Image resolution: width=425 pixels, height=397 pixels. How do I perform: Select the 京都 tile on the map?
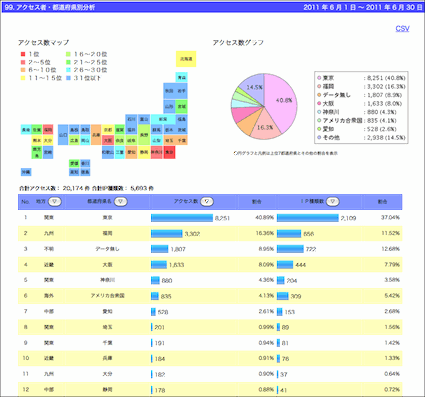[x=108, y=129]
